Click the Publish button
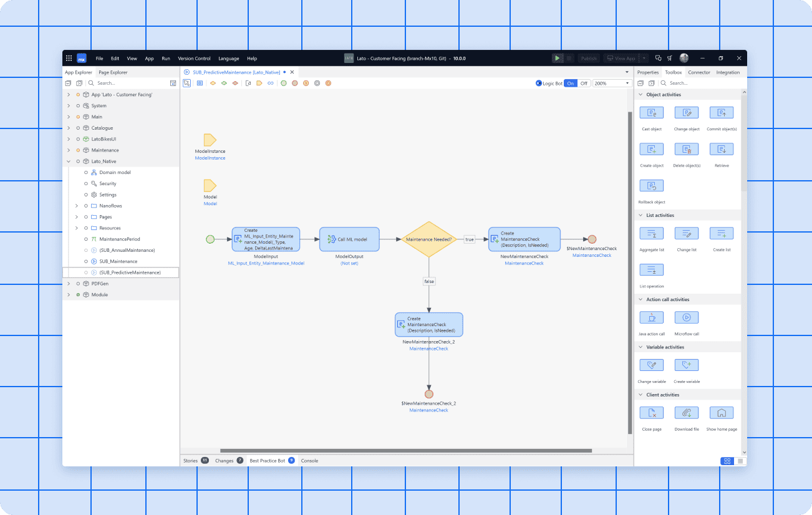This screenshot has width=812, height=515. [588, 58]
